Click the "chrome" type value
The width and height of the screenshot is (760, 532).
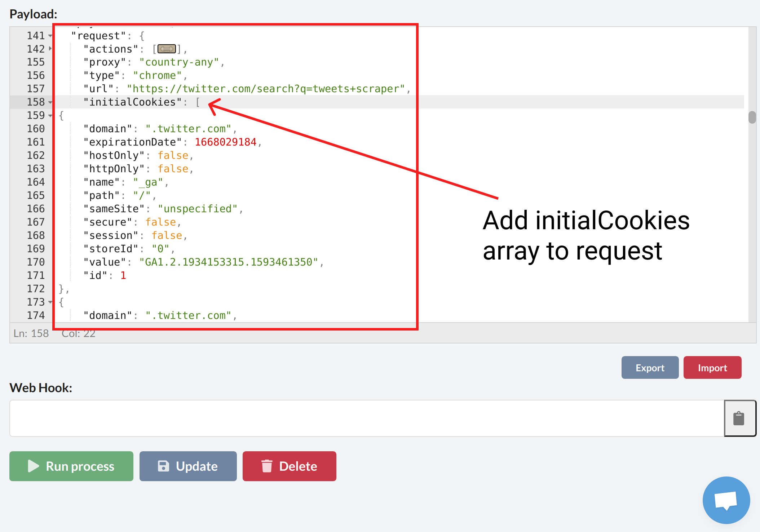(x=158, y=76)
